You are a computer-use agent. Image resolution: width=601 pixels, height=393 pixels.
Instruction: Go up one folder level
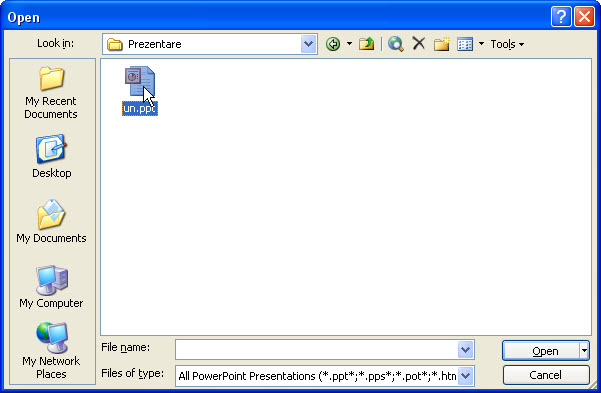pos(366,44)
